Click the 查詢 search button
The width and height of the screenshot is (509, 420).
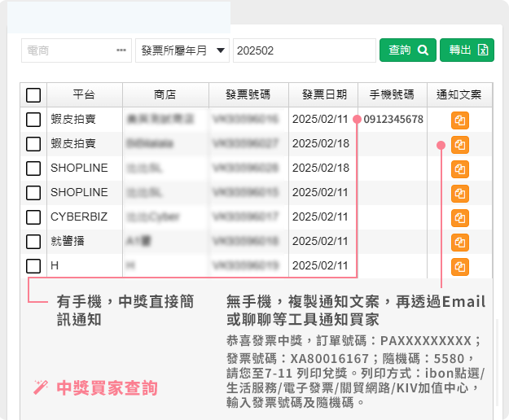[x=408, y=50]
